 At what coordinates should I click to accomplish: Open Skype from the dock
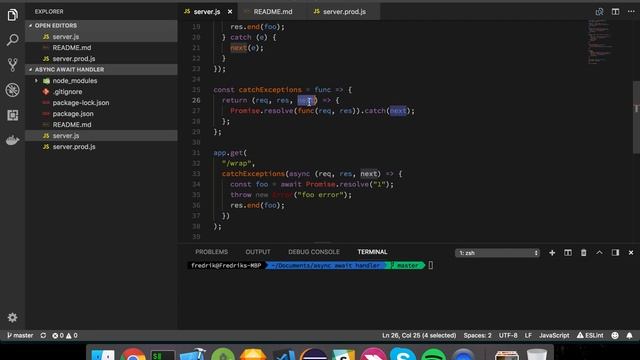click(402, 354)
